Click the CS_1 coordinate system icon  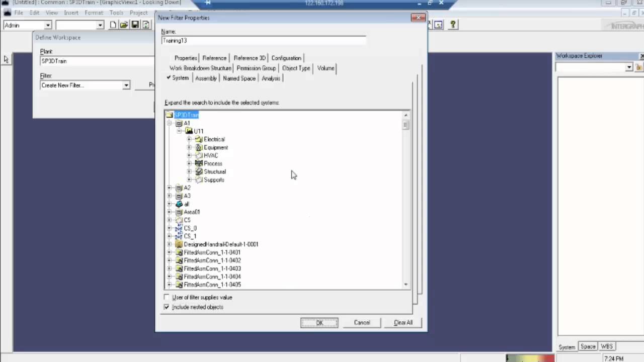pos(179,236)
